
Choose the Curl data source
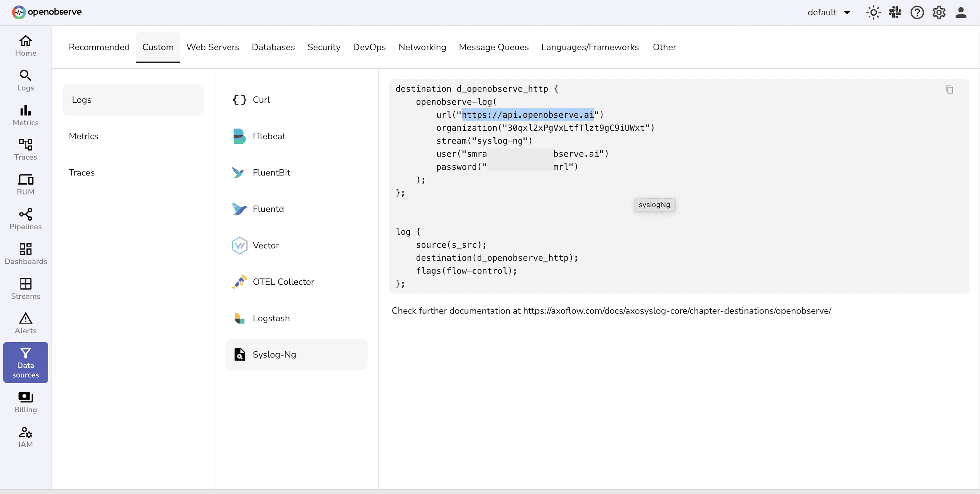[x=296, y=100]
